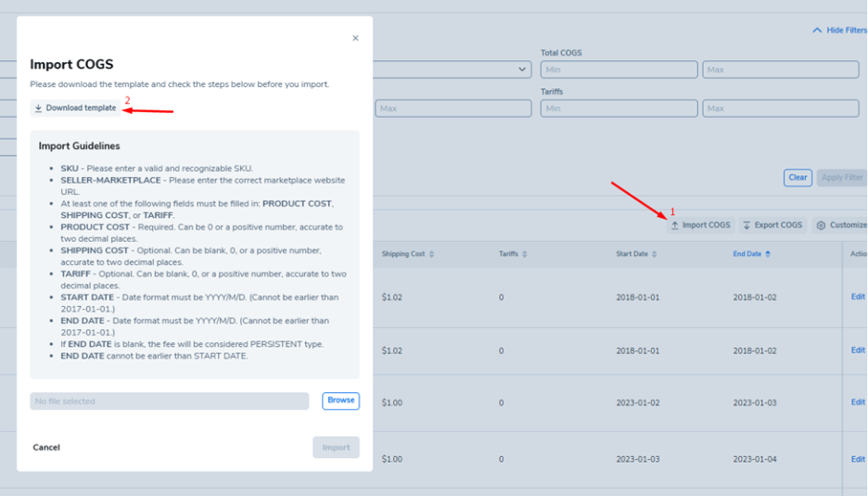
Task: Open the dropdown left of Total COGS
Action: pos(522,70)
